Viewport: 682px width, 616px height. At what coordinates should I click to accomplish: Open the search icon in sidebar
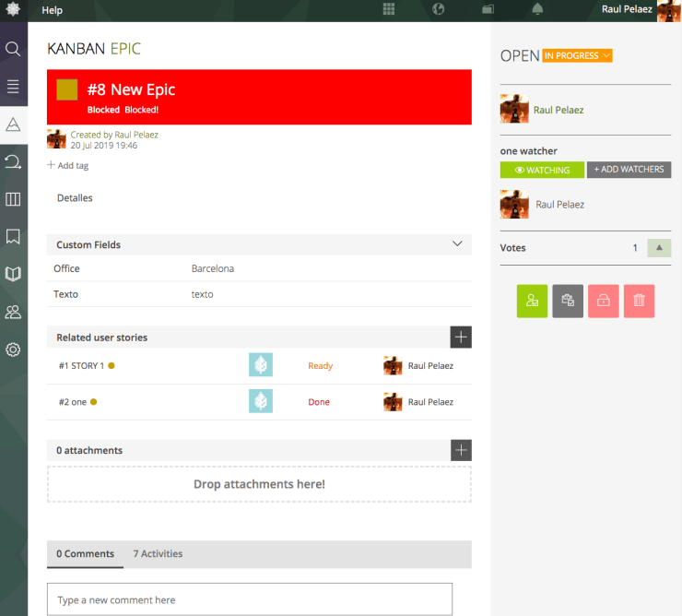tap(13, 49)
